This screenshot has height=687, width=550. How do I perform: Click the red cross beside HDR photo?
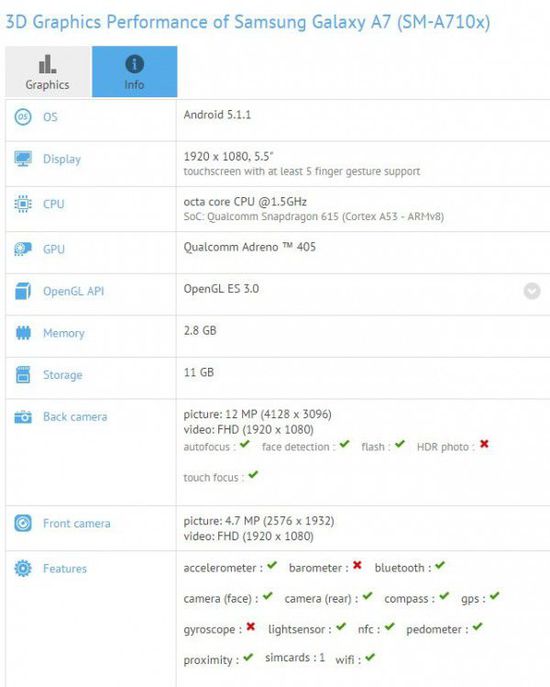tap(484, 444)
